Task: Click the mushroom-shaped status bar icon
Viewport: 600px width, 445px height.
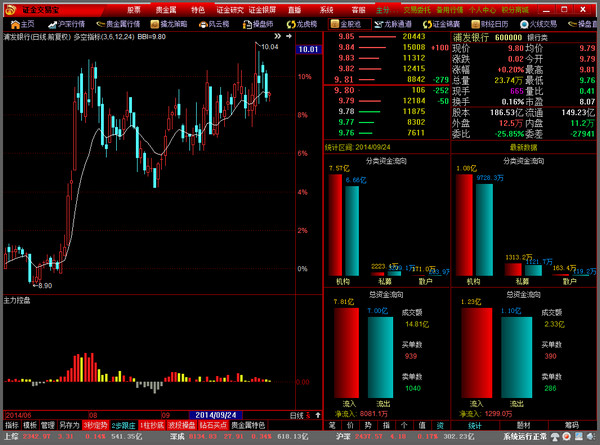Action: pos(555,437)
